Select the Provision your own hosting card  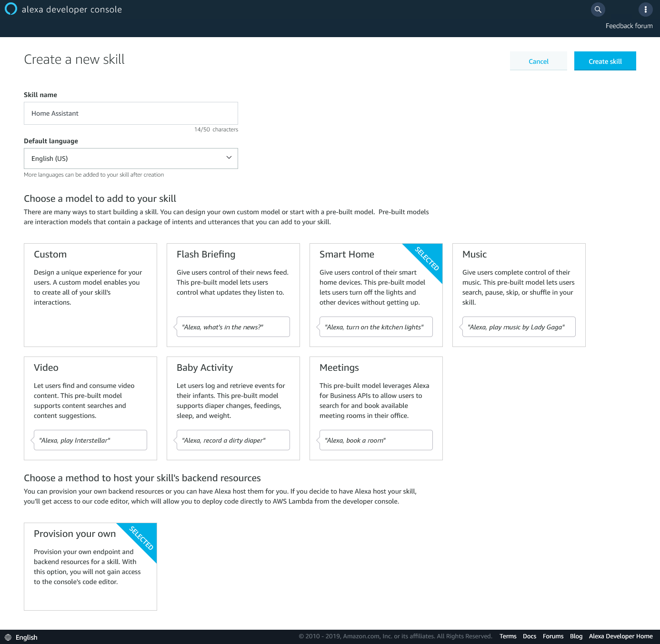[x=90, y=566]
